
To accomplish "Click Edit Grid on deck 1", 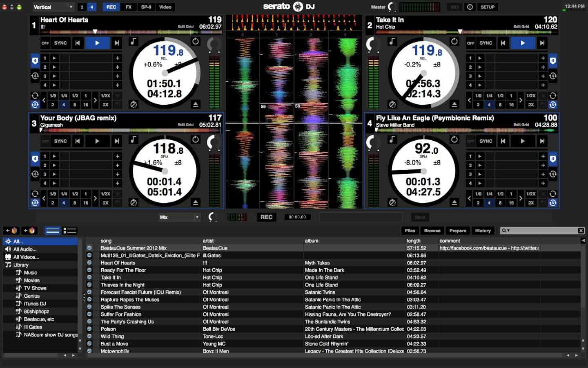I will [x=185, y=26].
